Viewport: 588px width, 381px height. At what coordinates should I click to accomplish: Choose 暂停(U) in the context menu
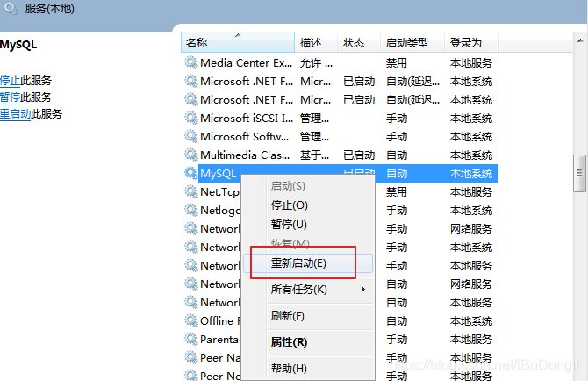pos(289,224)
